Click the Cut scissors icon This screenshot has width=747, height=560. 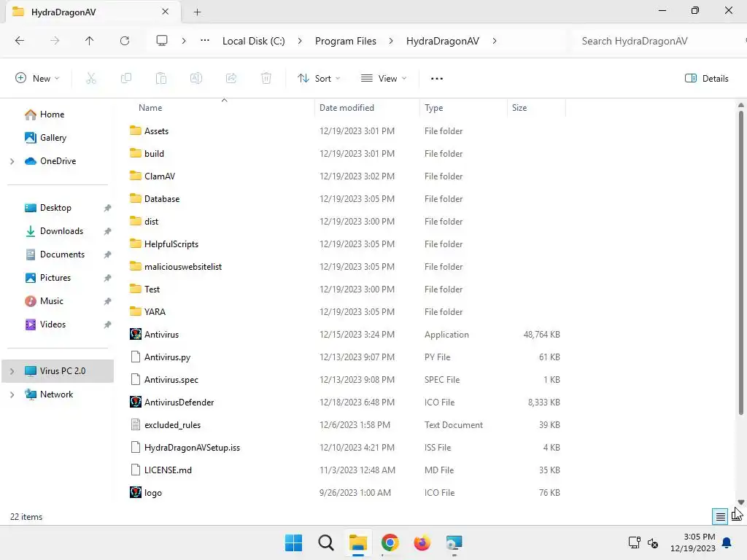91,79
